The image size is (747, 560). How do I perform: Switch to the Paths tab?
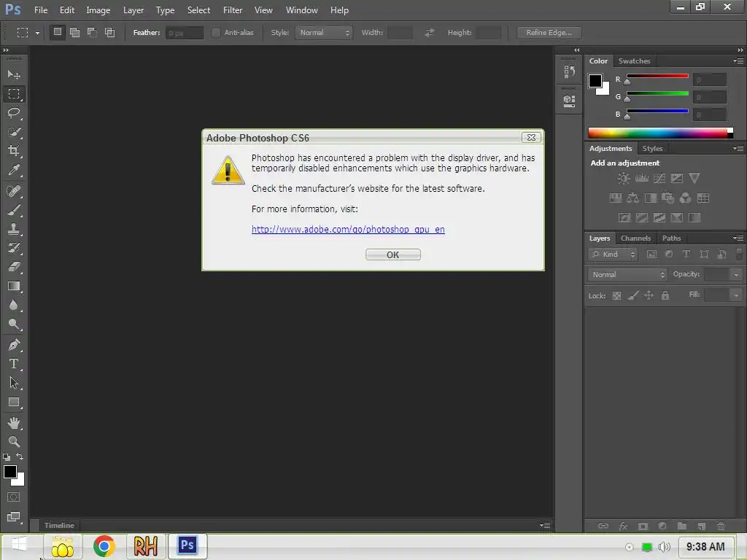coord(671,238)
